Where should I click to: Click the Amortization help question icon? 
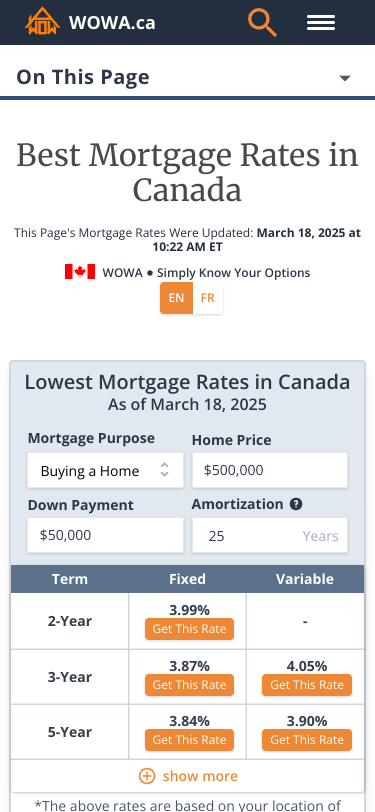(x=296, y=504)
